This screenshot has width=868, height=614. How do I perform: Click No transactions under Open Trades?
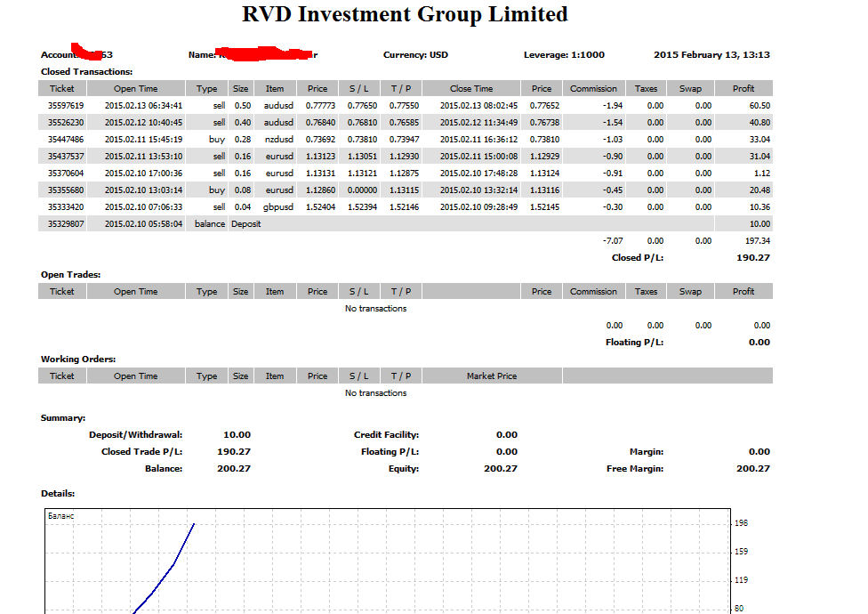click(376, 309)
